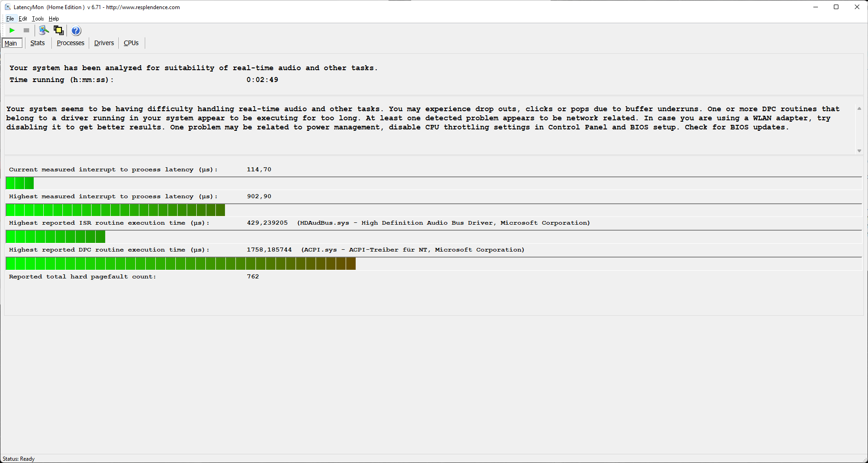Open the magnifier analysis toolbar icon

(x=44, y=31)
